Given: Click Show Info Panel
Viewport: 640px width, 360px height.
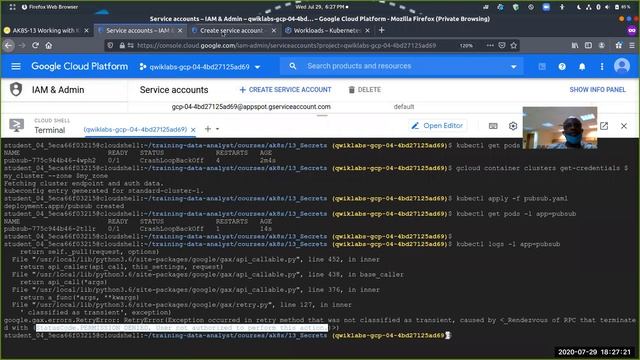Looking at the screenshot, I should [x=597, y=90].
